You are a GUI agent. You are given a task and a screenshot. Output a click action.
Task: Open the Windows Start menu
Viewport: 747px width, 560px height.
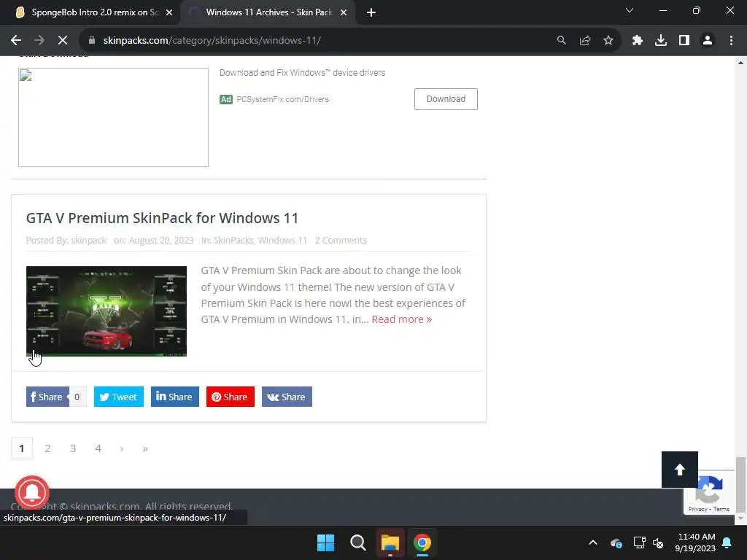[x=326, y=542]
